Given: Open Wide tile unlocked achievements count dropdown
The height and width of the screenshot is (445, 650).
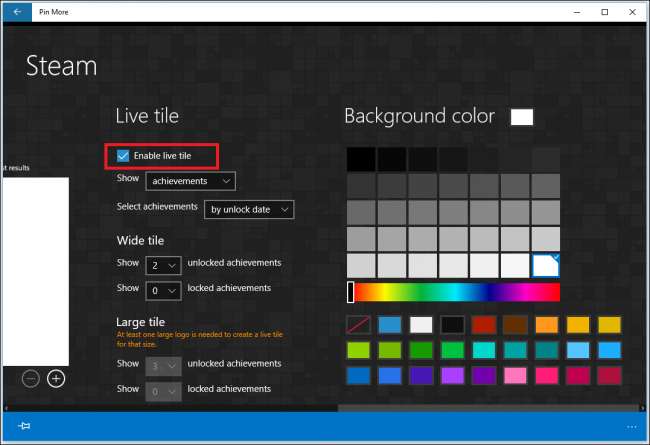Looking at the screenshot, I should pyautogui.click(x=163, y=265).
